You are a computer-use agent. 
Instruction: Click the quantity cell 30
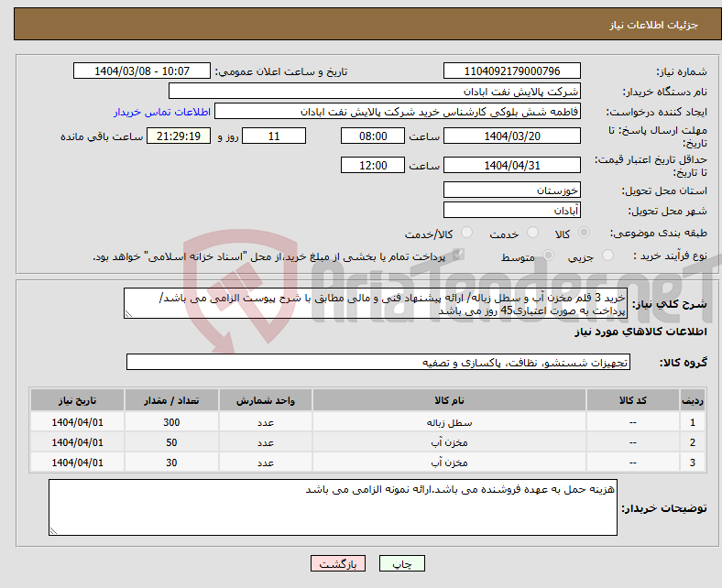click(x=171, y=463)
